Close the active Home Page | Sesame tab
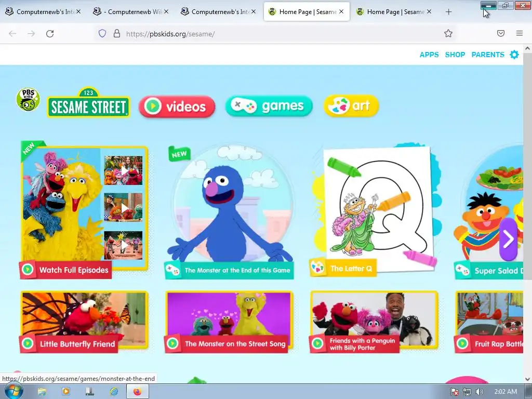 (341, 11)
